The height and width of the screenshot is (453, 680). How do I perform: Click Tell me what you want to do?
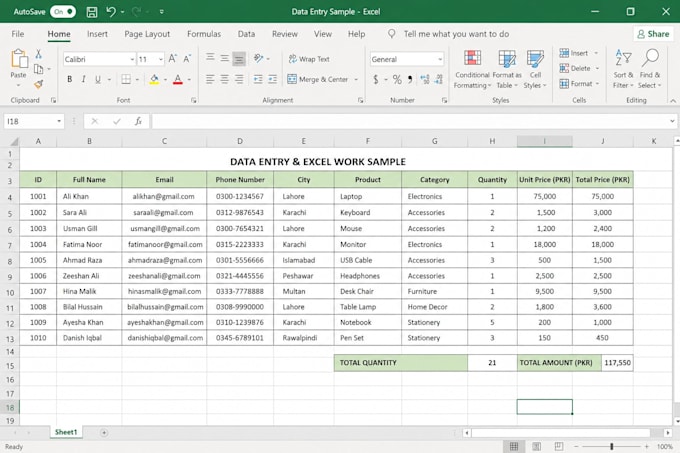pyautogui.click(x=456, y=34)
